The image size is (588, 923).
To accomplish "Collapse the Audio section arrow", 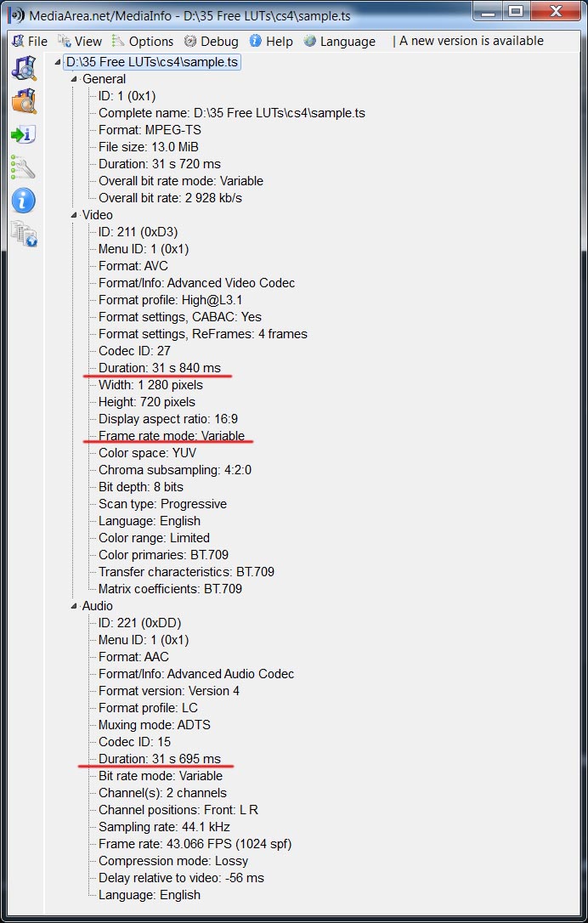I will [x=74, y=606].
